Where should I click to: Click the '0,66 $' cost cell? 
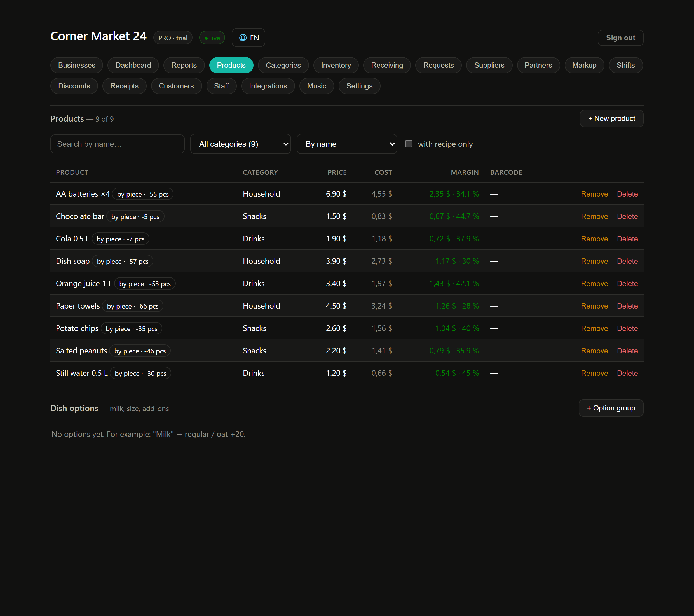(x=382, y=374)
